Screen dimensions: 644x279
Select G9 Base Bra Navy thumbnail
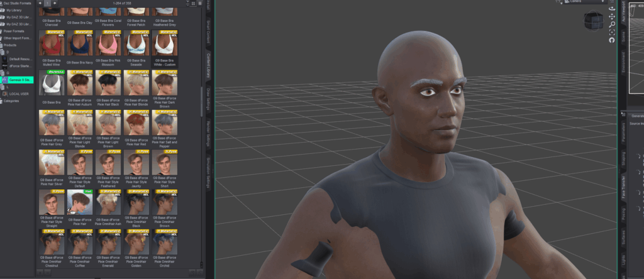[79, 46]
